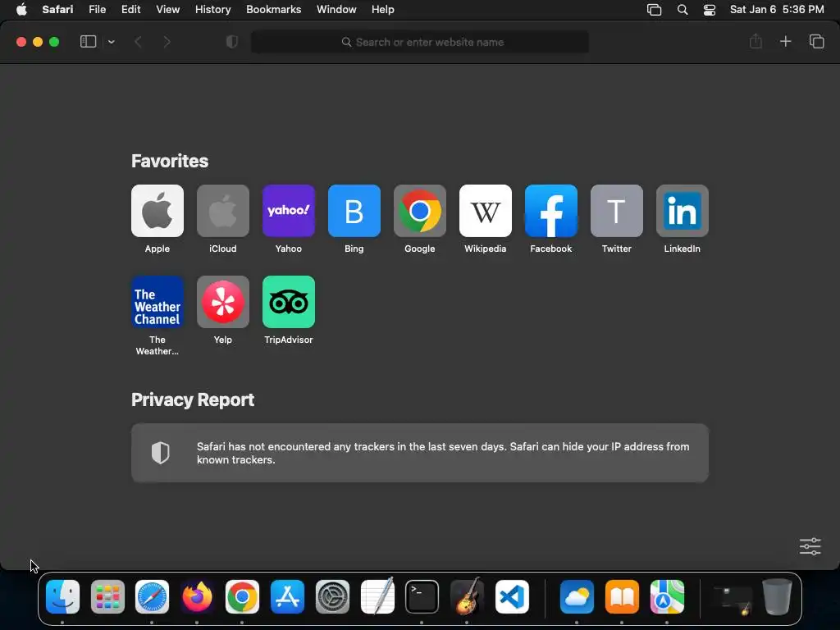Open the Bing favorite

(x=354, y=211)
